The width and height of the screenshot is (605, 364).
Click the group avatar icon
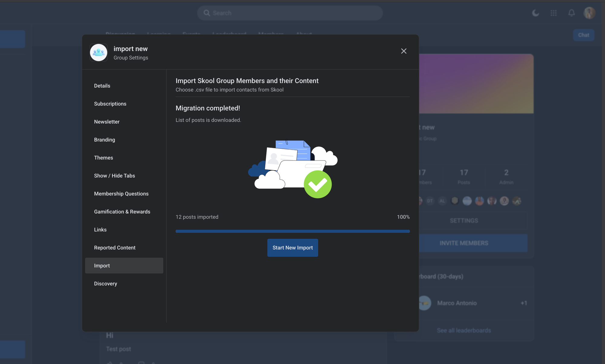[99, 53]
